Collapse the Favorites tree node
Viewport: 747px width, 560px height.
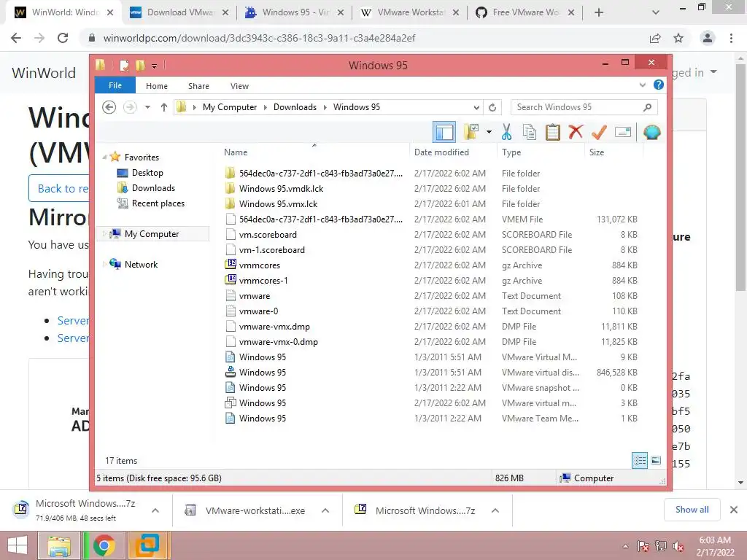(x=104, y=157)
